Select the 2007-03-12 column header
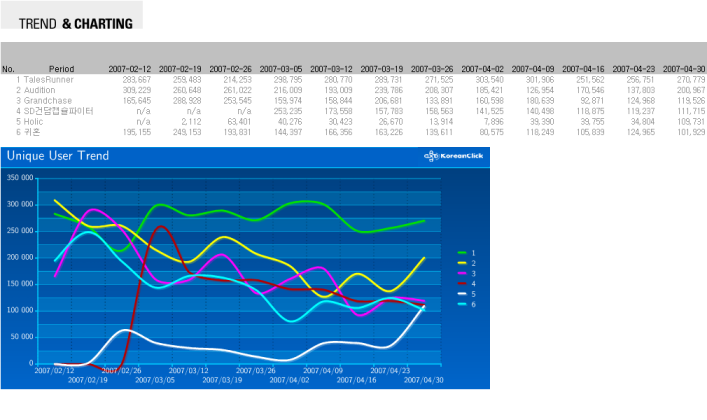 point(331,69)
